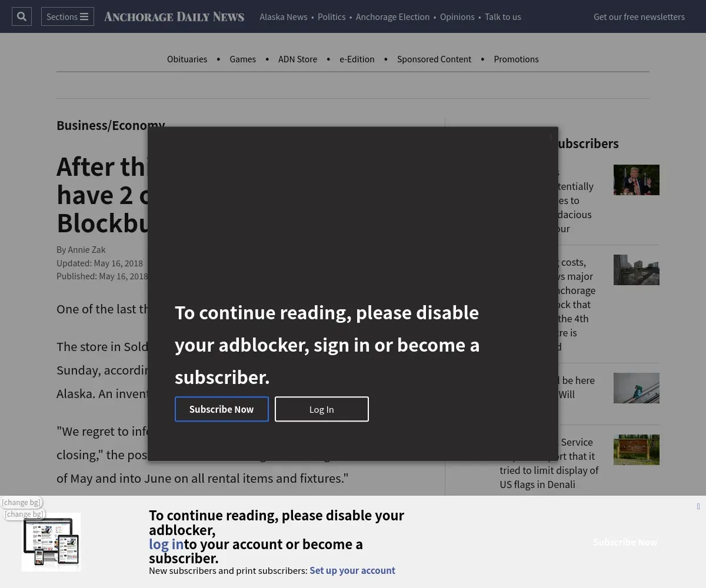Open Denali park sign thumbnail
This screenshot has height=588, width=706.
(637, 450)
